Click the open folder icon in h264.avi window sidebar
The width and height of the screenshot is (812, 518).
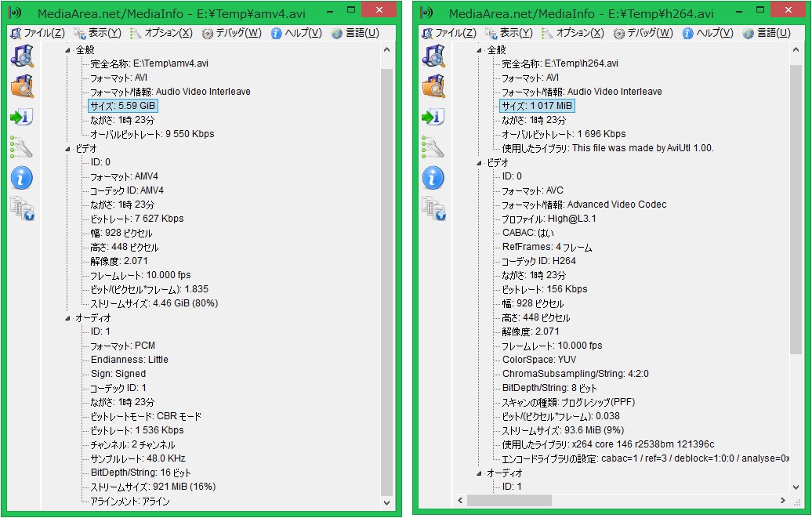point(433,86)
